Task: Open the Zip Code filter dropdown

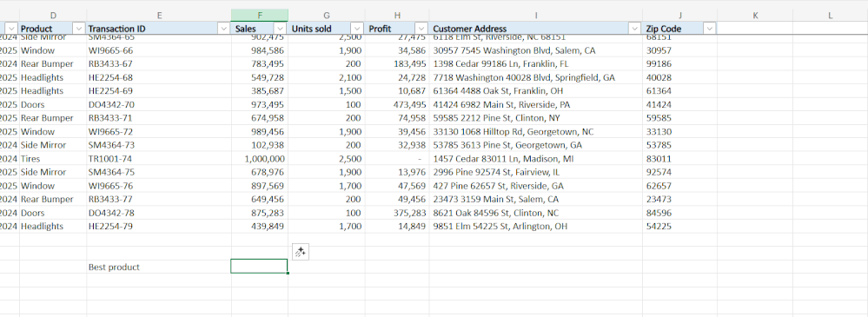Action: (709, 29)
